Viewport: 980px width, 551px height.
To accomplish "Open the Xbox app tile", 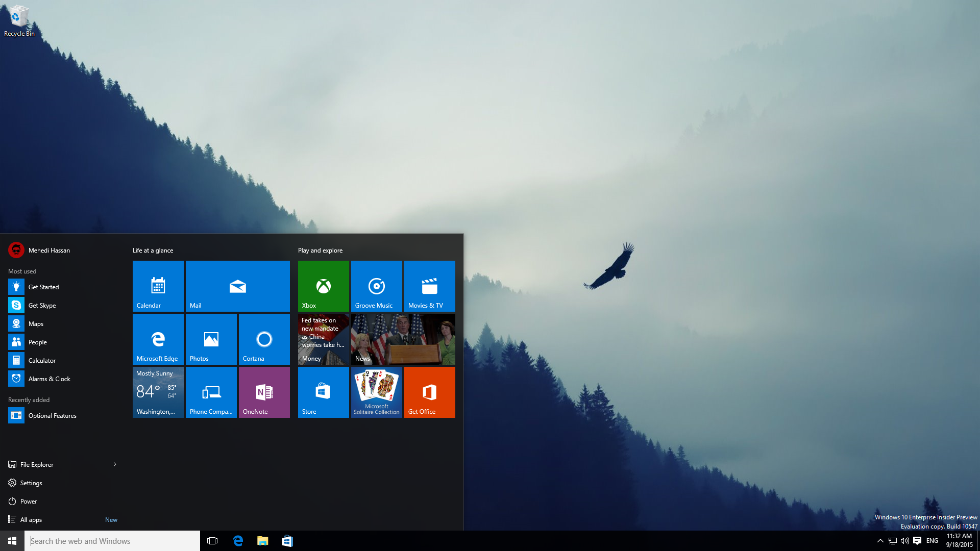I will [x=323, y=285].
